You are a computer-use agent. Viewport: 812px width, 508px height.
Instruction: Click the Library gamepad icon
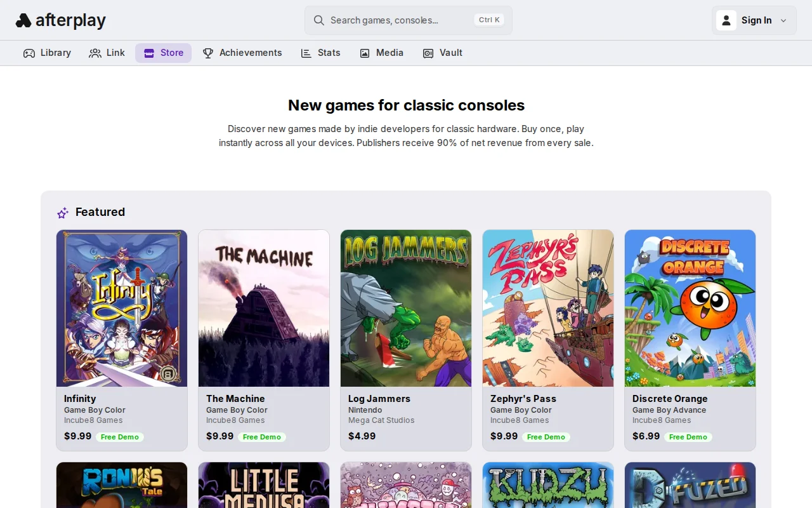(29, 53)
